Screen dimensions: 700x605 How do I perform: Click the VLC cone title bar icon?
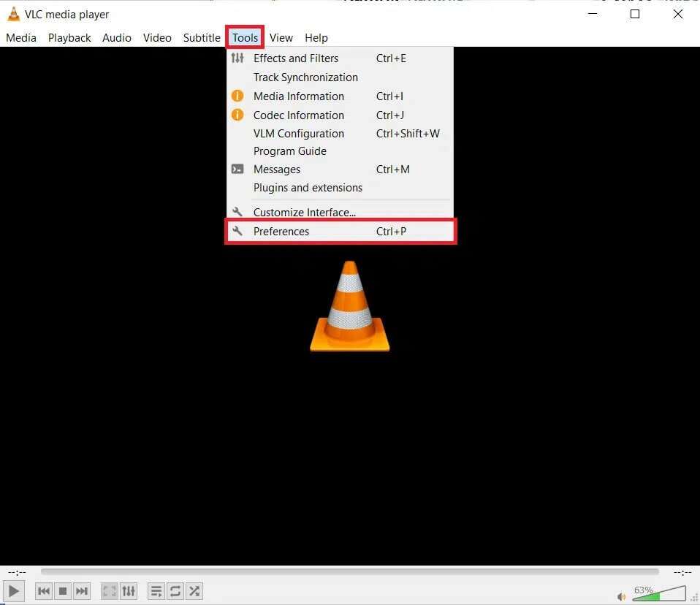pos(13,15)
